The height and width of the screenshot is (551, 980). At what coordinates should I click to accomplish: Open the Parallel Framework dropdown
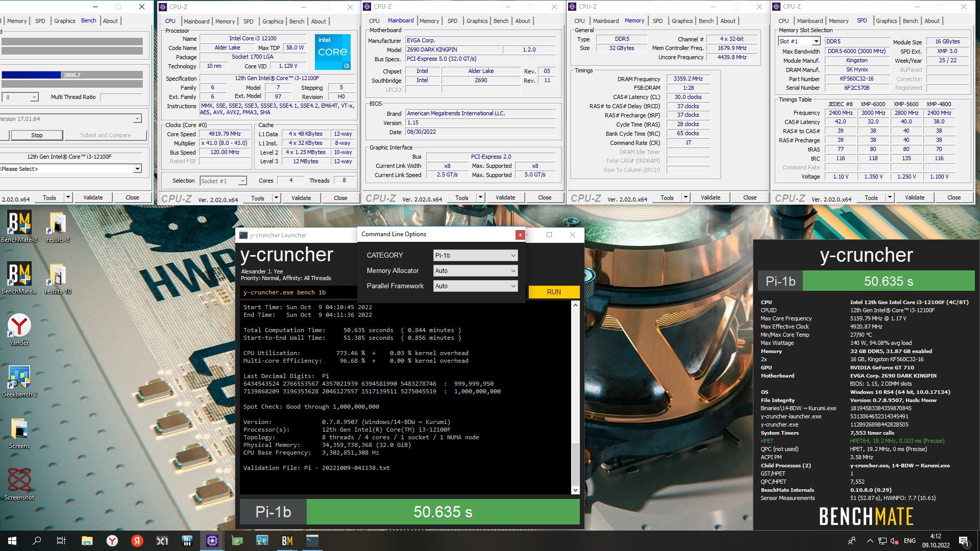475,286
